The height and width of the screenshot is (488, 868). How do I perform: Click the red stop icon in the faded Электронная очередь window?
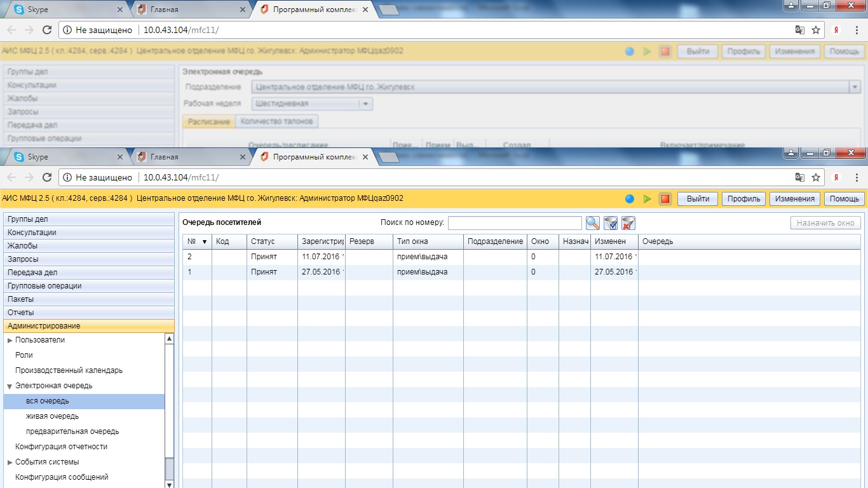[x=665, y=51]
